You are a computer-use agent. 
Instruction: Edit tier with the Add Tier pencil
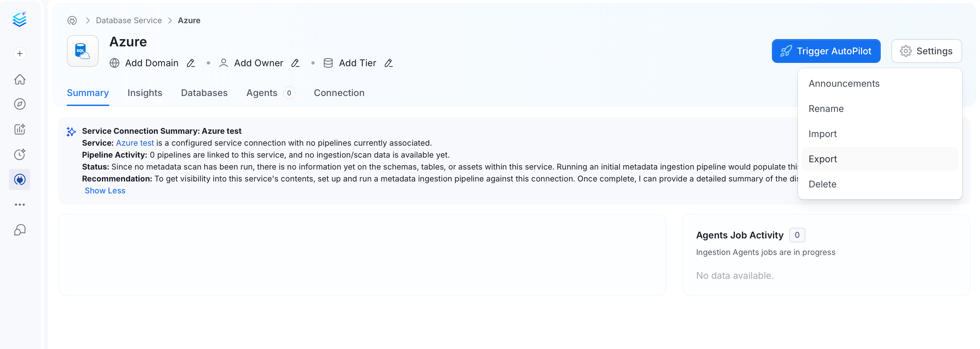[388, 63]
